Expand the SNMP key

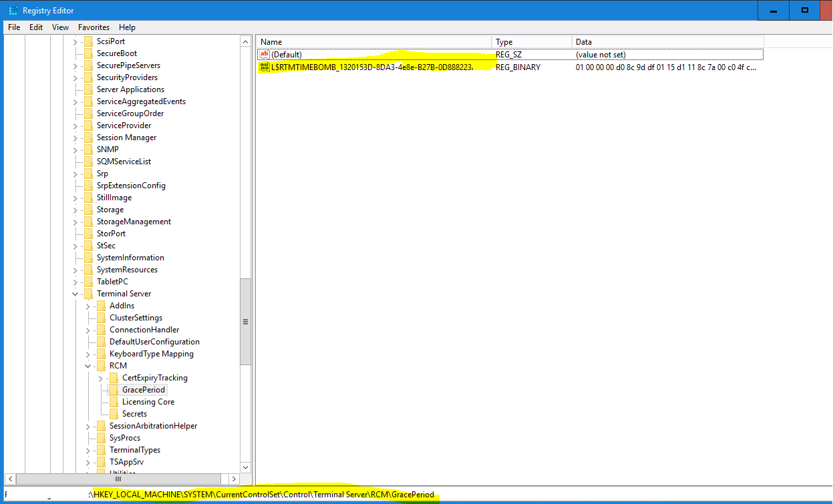(x=75, y=150)
